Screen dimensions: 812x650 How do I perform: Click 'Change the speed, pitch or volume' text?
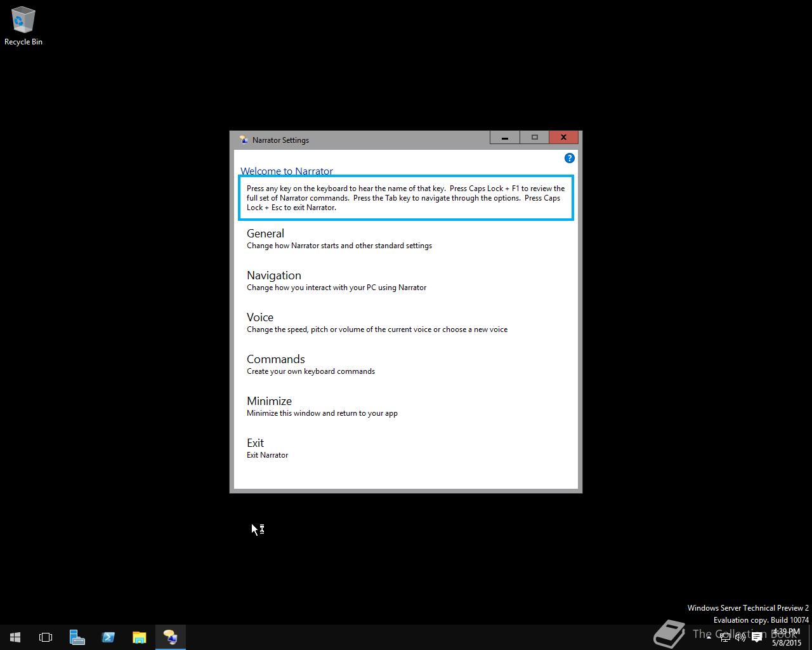377,329
